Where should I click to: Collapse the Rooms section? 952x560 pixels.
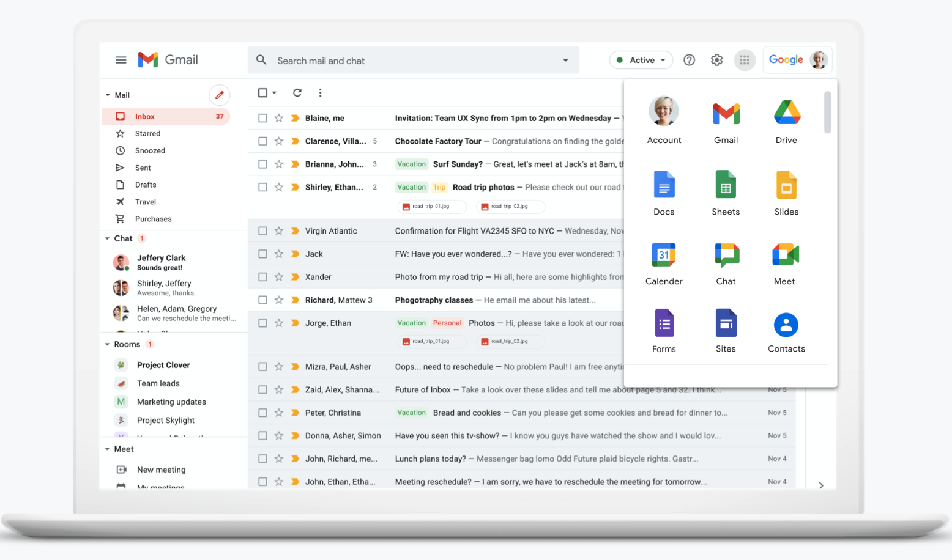click(x=108, y=344)
